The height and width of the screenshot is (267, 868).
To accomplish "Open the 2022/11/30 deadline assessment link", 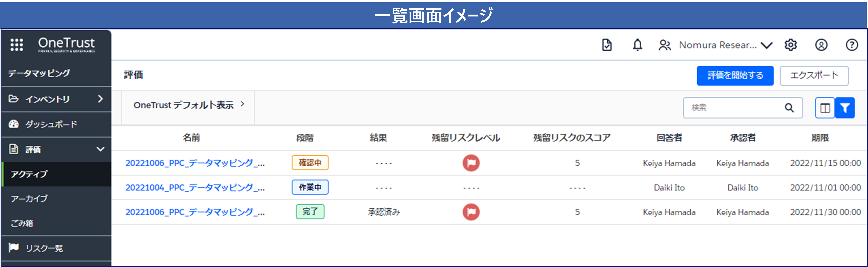I will point(195,212).
